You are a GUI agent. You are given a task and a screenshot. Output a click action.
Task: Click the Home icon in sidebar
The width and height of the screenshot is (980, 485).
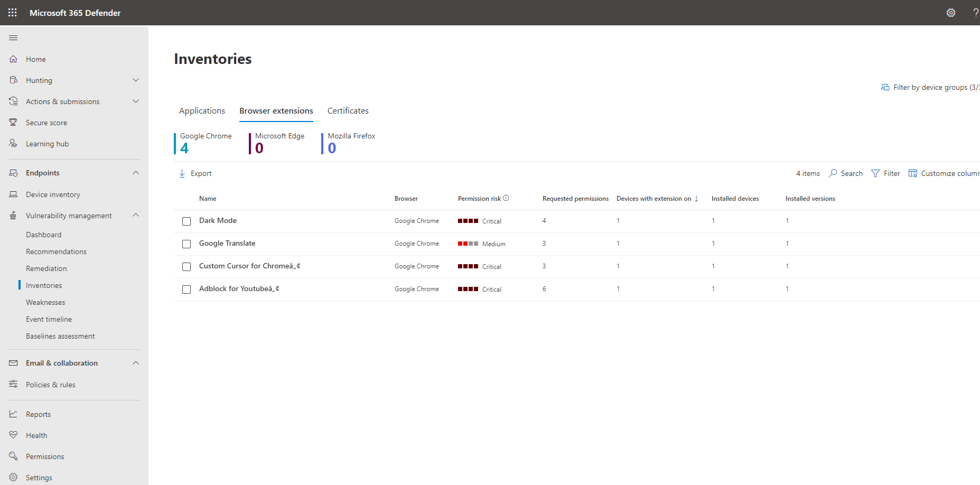pos(13,59)
